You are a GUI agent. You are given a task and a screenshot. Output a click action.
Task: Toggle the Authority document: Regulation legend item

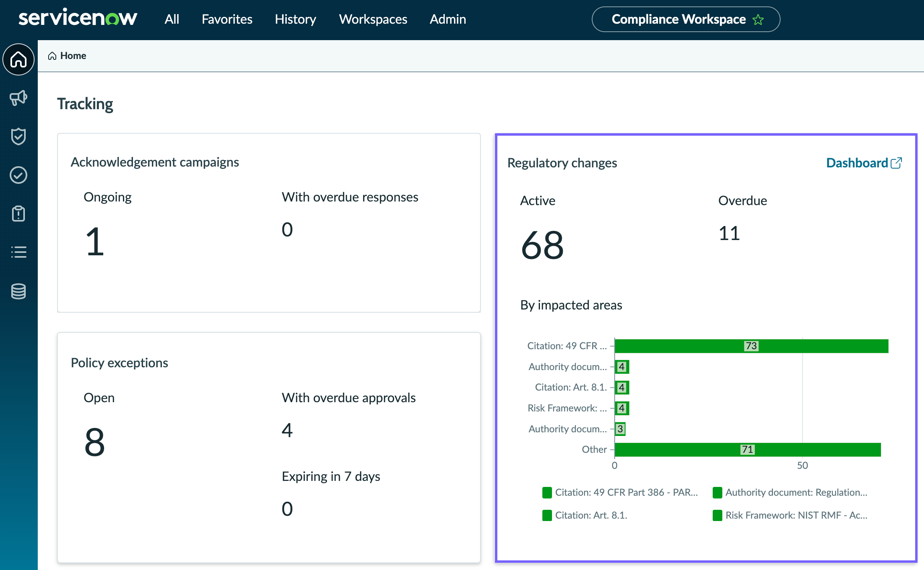[790, 493]
